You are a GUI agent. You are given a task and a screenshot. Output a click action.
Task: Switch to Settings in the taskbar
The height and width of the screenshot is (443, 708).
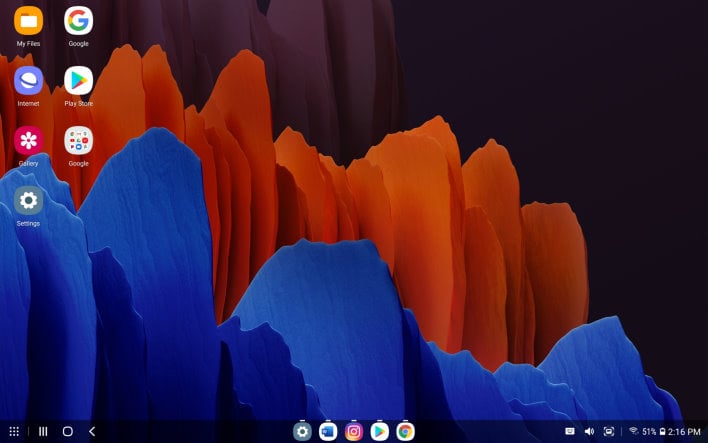point(302,431)
